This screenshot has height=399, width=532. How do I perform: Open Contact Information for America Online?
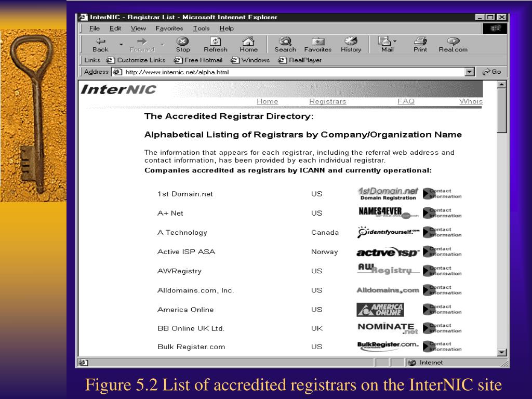point(442,310)
